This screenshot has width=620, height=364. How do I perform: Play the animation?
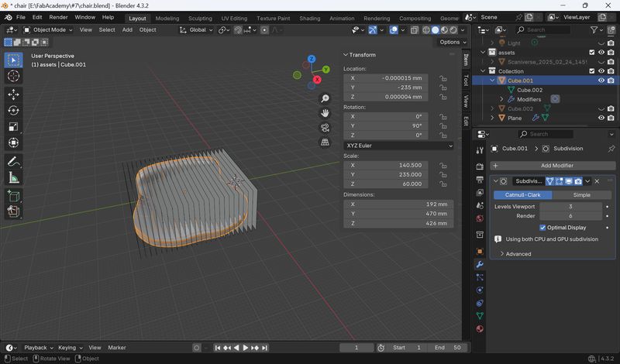(245, 348)
